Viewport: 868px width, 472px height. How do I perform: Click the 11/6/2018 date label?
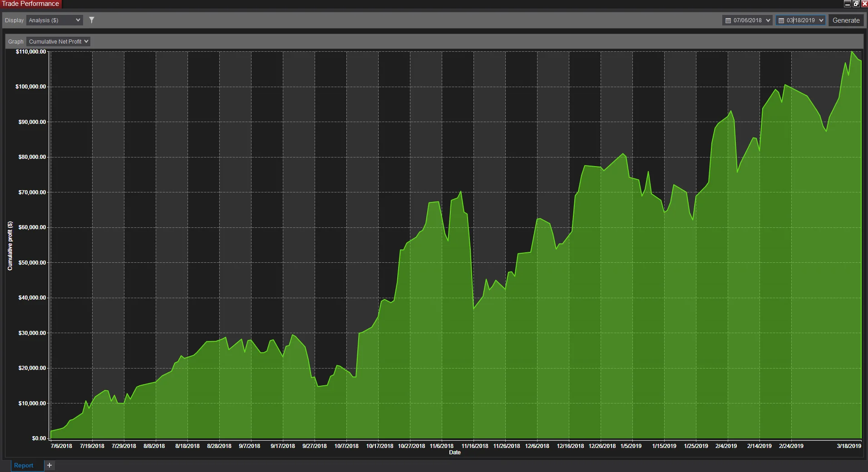click(x=442, y=446)
